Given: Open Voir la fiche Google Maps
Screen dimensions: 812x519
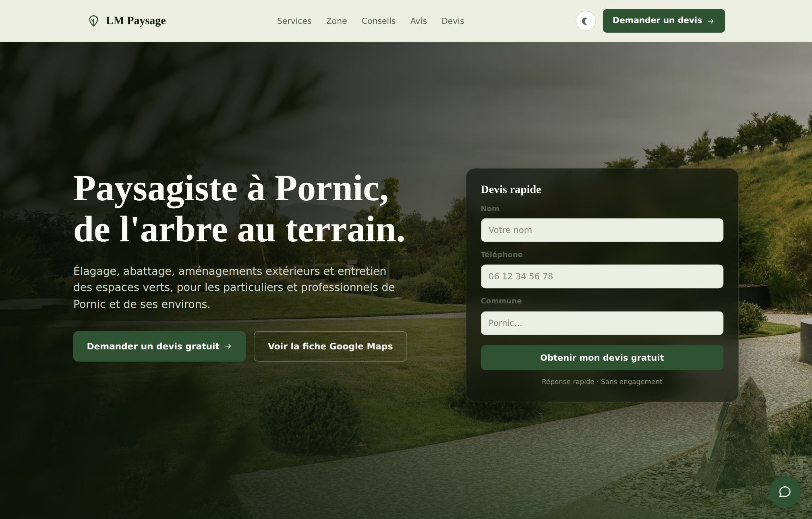Looking at the screenshot, I should point(330,346).
